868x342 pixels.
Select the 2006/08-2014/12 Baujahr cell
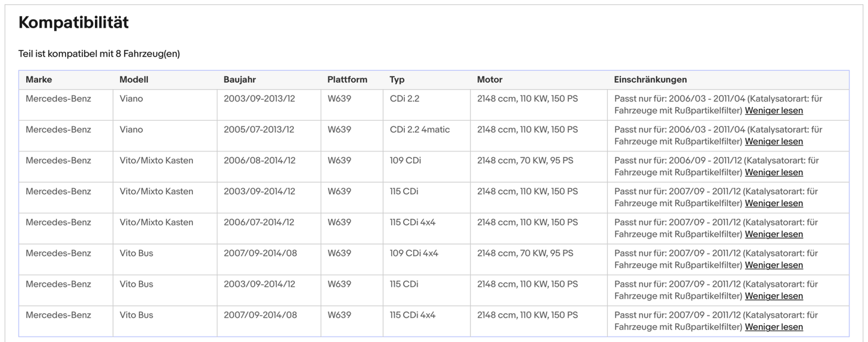259,160
